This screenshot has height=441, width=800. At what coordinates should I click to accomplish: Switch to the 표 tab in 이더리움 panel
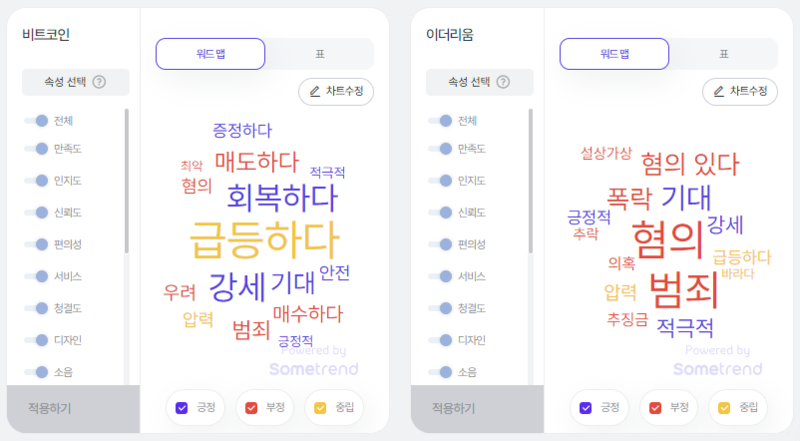click(x=723, y=54)
